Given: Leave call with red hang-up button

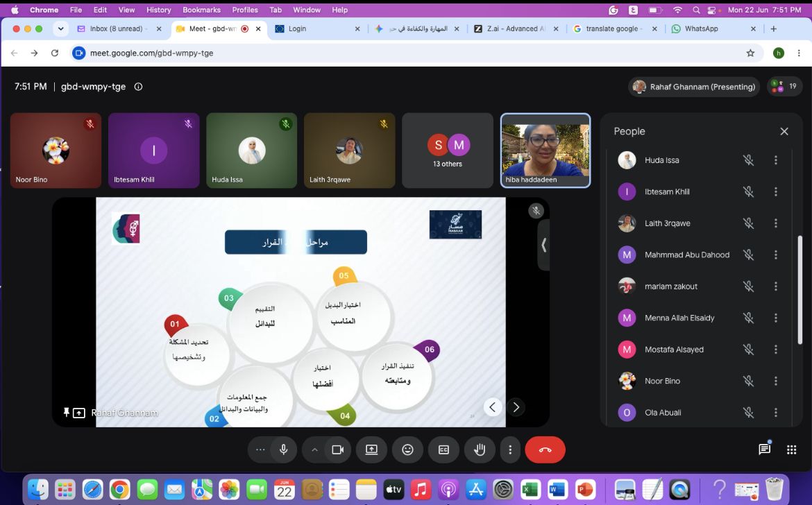Looking at the screenshot, I should coord(545,450).
